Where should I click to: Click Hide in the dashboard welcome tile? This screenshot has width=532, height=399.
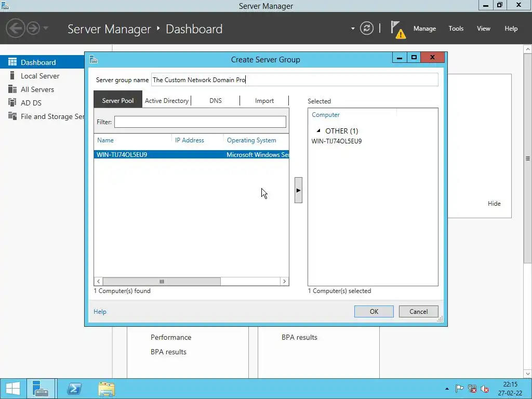(494, 204)
